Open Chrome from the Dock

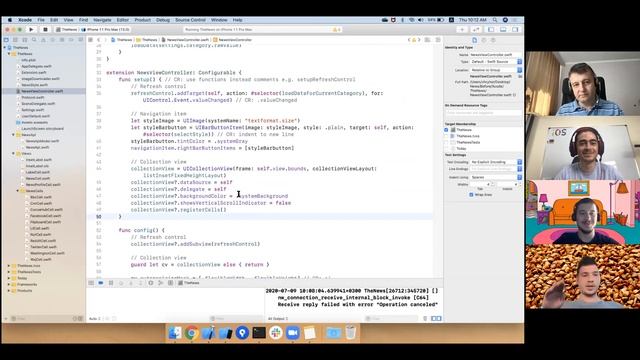191,333
